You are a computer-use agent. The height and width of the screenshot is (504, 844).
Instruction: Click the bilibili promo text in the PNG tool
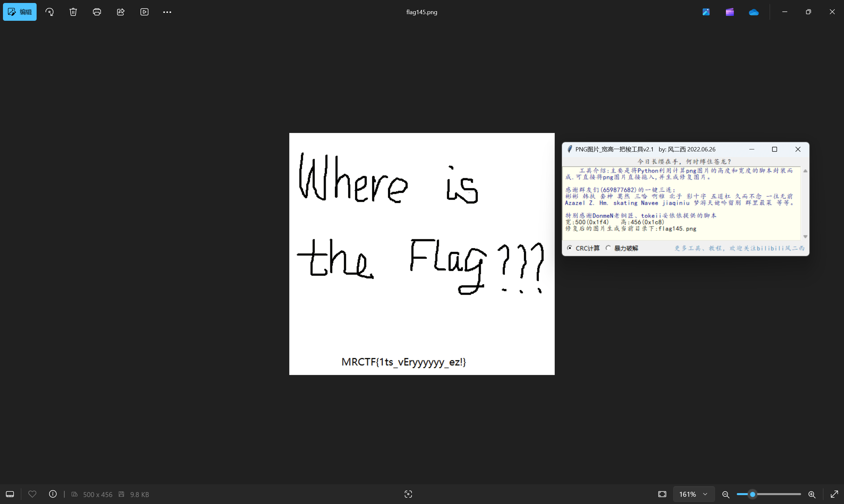click(739, 248)
